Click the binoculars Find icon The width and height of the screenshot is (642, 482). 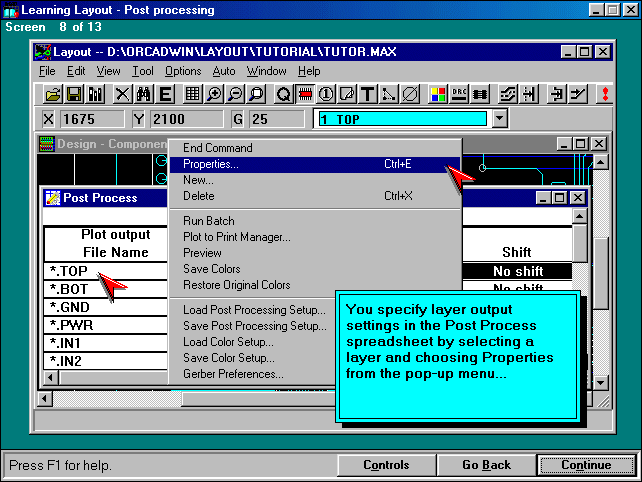pyautogui.click(x=143, y=94)
